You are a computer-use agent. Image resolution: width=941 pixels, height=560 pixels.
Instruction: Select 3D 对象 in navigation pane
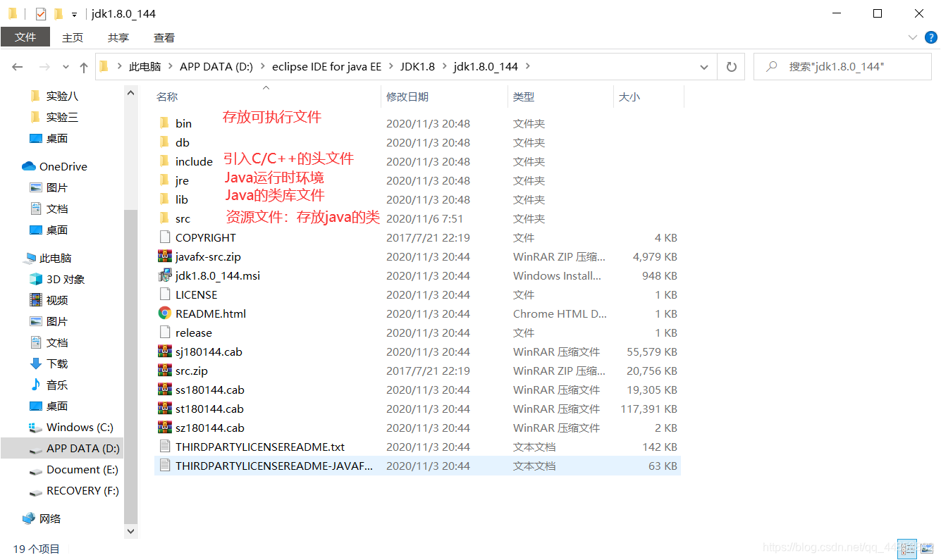coord(57,280)
